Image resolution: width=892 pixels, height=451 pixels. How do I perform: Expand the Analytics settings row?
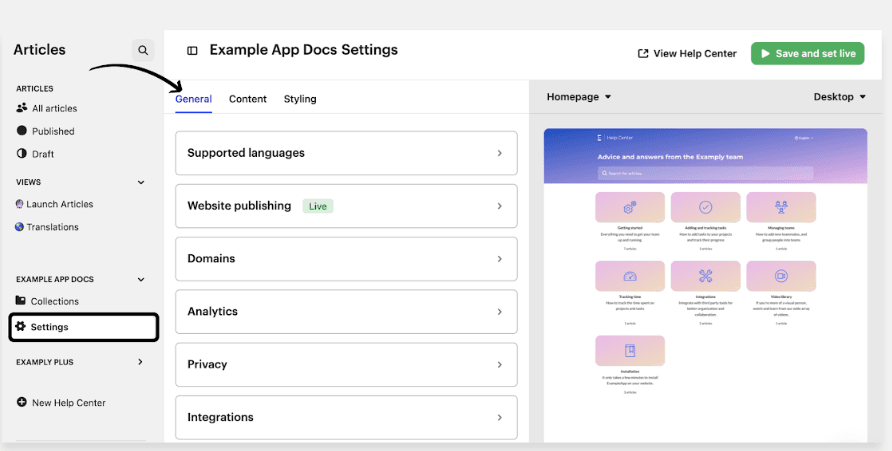[x=346, y=312]
